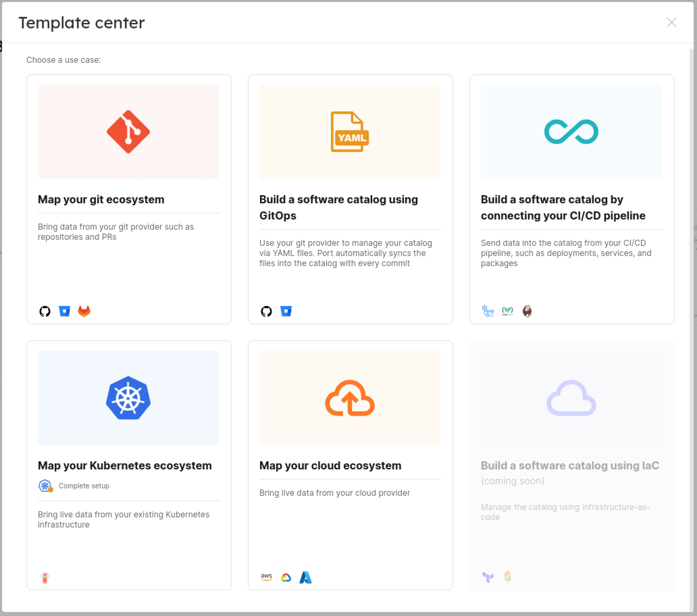Screen dimensions: 697x616
Task: Click GitHub icon in git ecosystem card
Action: pyautogui.click(x=45, y=311)
